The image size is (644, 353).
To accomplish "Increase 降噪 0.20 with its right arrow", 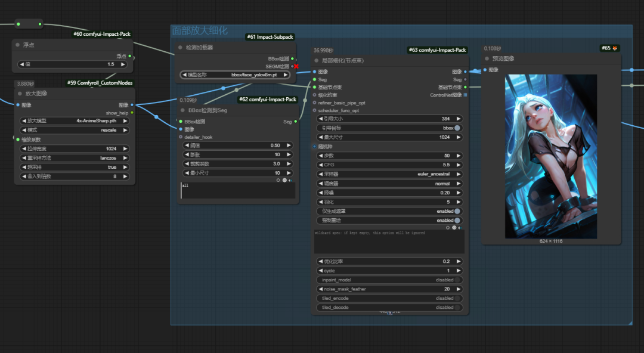I will (x=459, y=193).
